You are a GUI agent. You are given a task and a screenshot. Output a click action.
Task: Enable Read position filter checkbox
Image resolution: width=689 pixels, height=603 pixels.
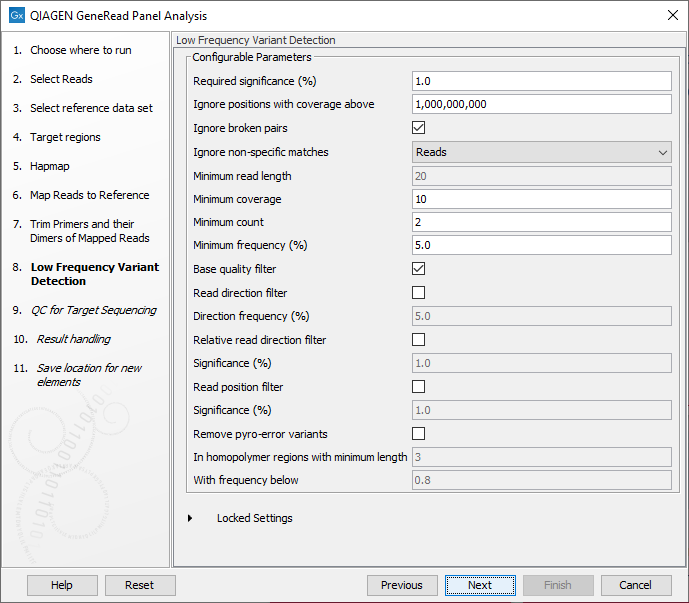click(x=418, y=387)
